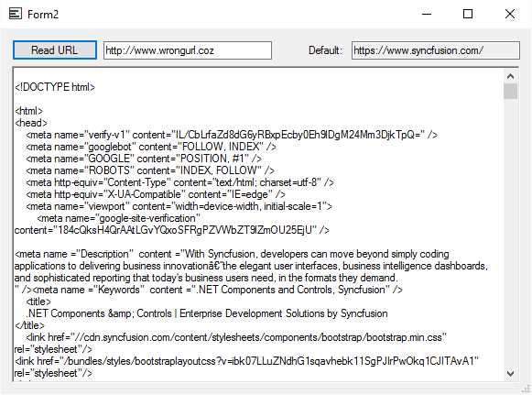Viewport: 532px width, 395px height.
Task: Click the 'bootstraplayoutcss' link href line
Action: 246,361
